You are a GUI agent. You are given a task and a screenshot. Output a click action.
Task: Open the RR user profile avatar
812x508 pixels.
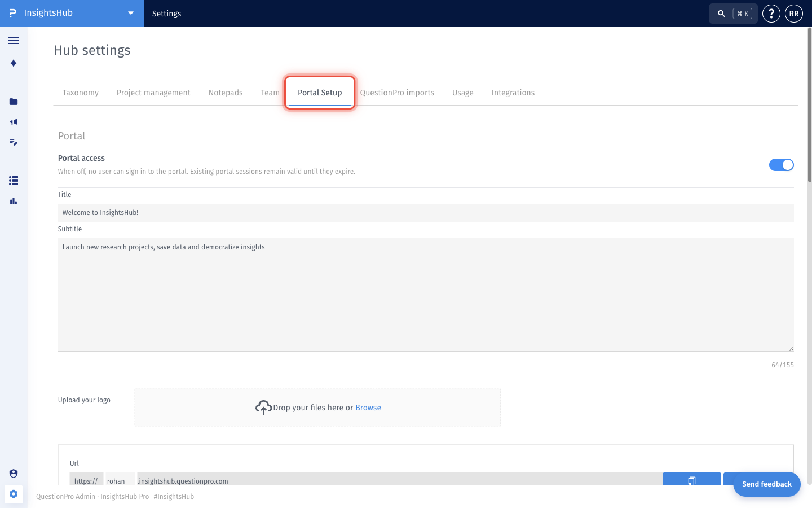[794, 14]
